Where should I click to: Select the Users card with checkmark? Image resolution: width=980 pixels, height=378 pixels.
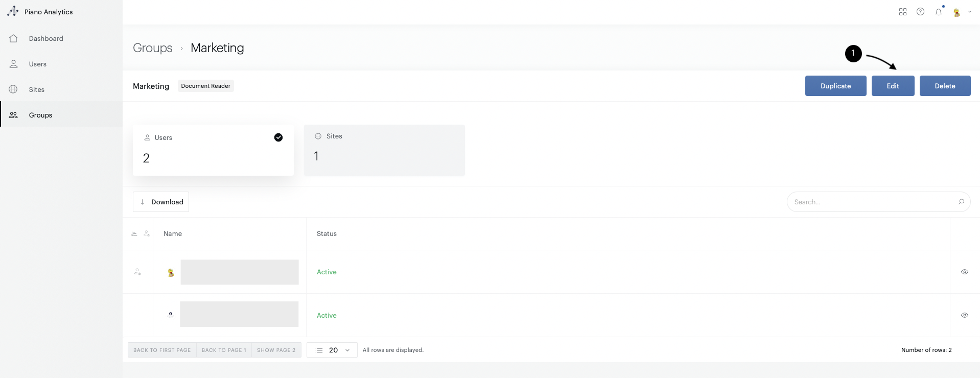point(213,150)
